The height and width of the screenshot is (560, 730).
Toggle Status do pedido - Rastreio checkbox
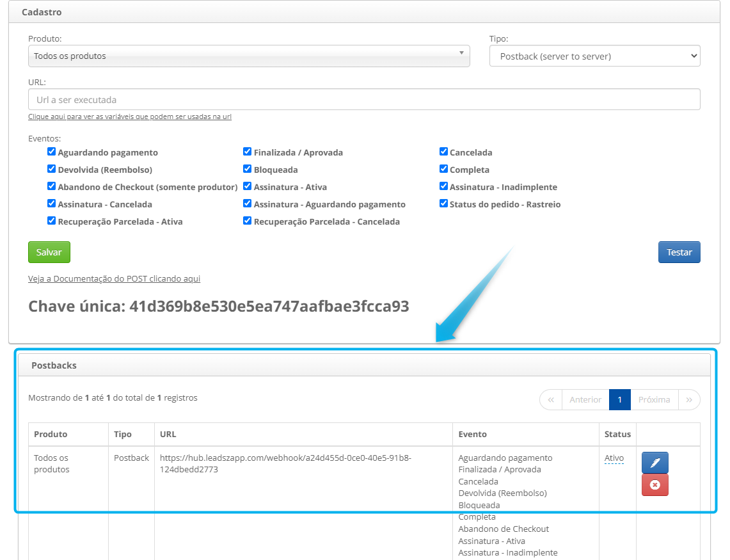[444, 204]
